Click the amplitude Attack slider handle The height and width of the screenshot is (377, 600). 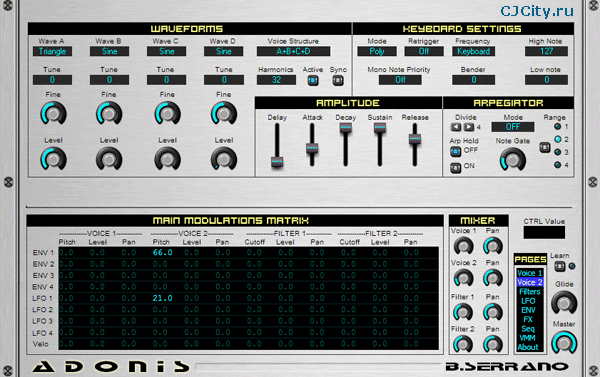312,148
